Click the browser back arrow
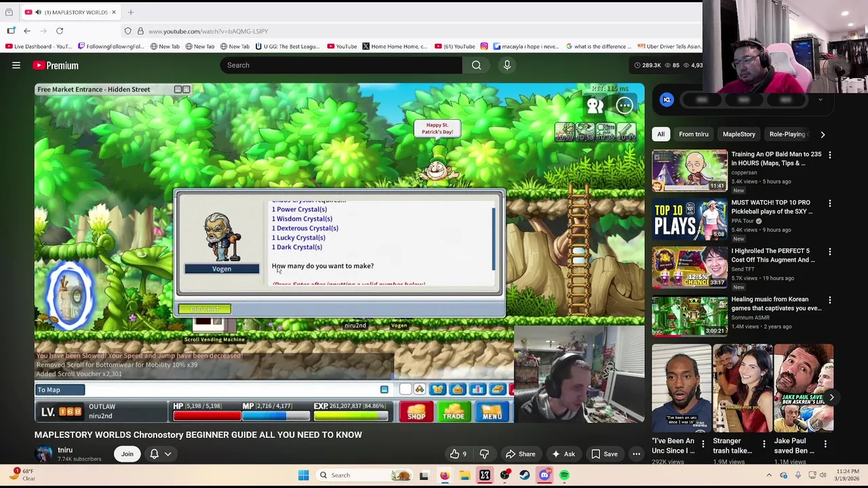 [27, 31]
